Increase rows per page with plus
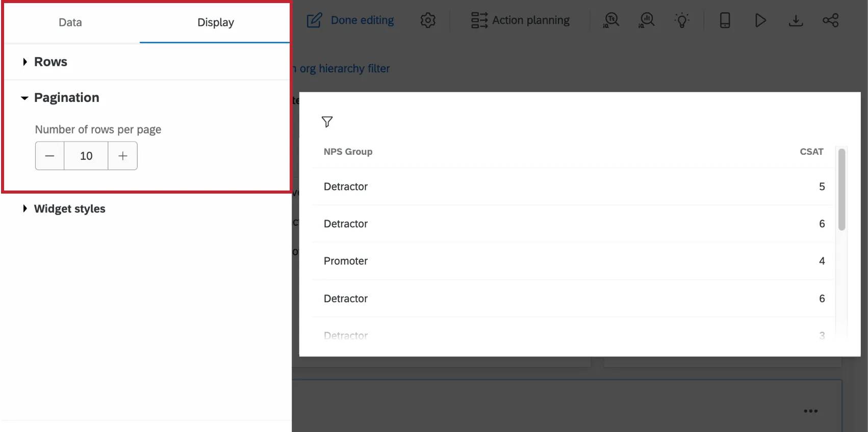 click(123, 156)
